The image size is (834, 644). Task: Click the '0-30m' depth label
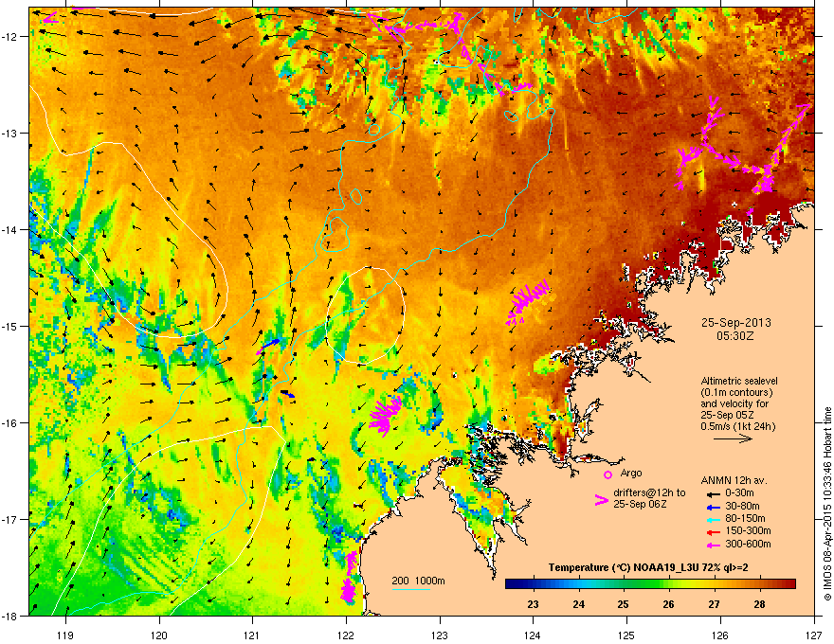pos(739,493)
